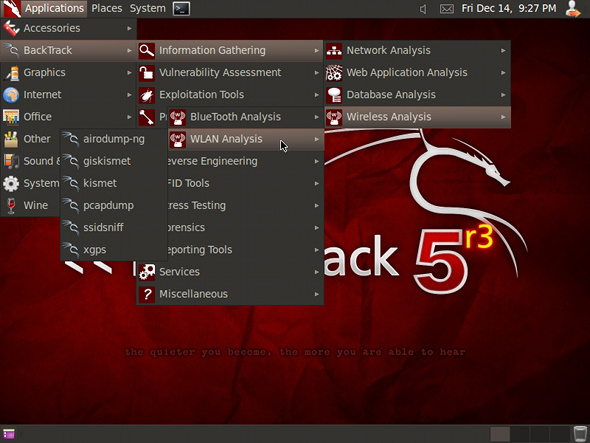Click the Wireless Analysis antenna icon
Image resolution: width=590 pixels, height=443 pixels.
334,117
